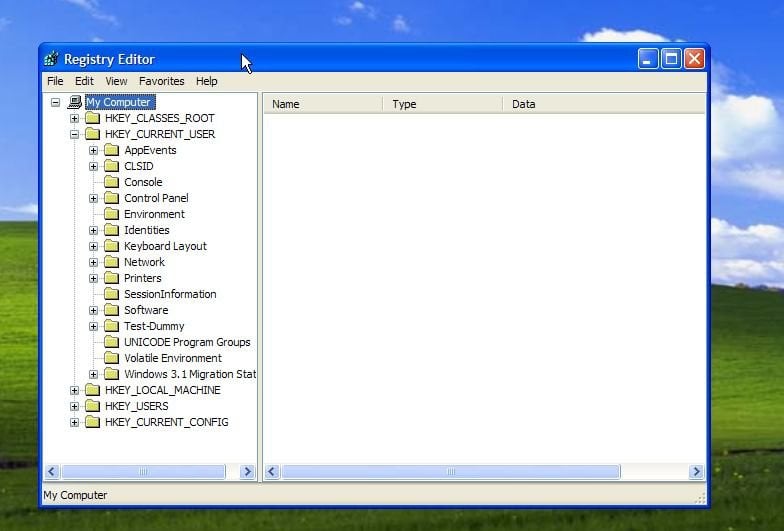This screenshot has height=531, width=784.
Task: Open the File menu
Action: pos(55,81)
